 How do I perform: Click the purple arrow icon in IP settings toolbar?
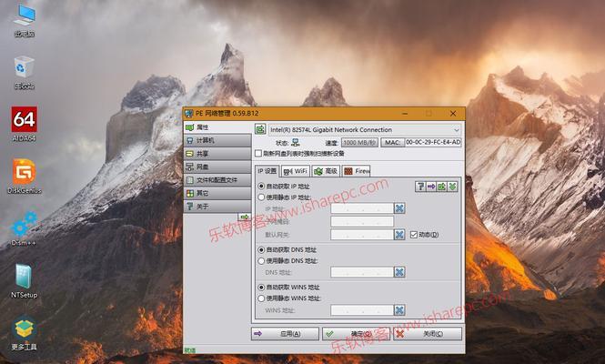(431, 187)
